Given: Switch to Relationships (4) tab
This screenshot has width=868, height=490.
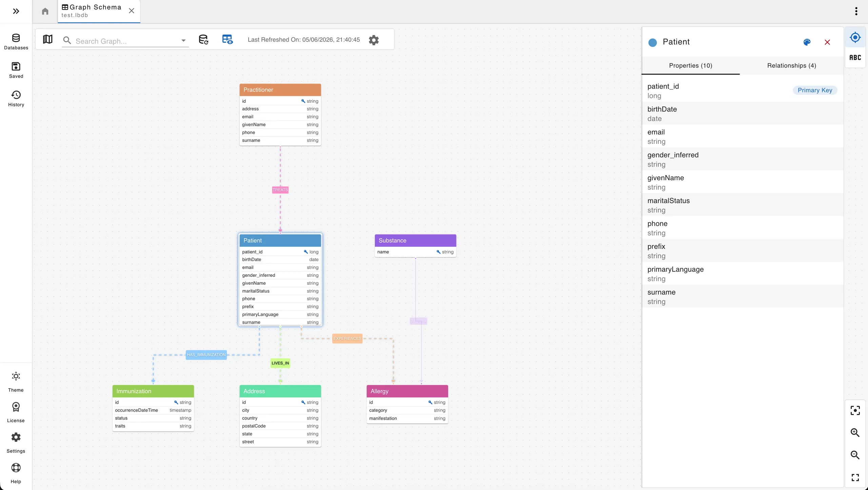Looking at the screenshot, I should (x=792, y=66).
